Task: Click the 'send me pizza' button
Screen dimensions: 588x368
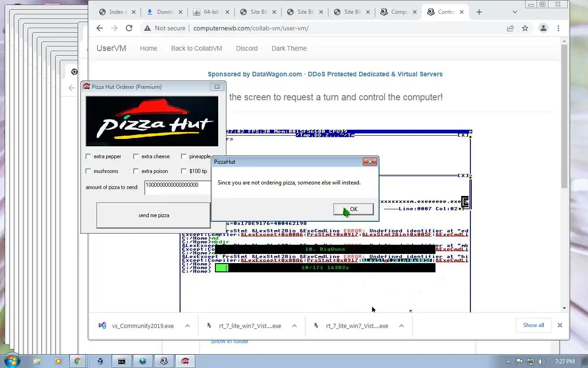Action: tap(153, 215)
